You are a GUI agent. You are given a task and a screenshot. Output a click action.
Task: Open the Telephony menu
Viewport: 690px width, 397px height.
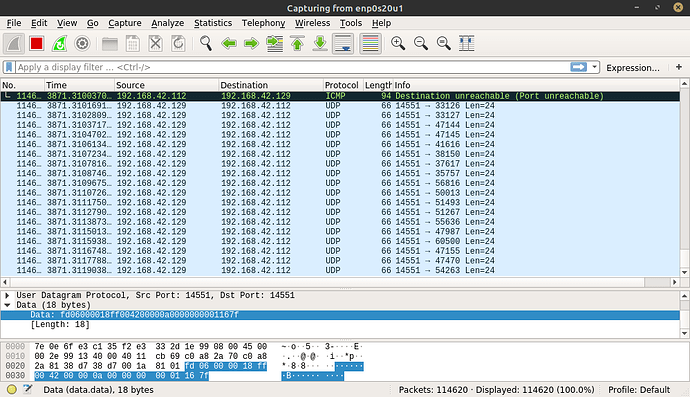[263, 23]
